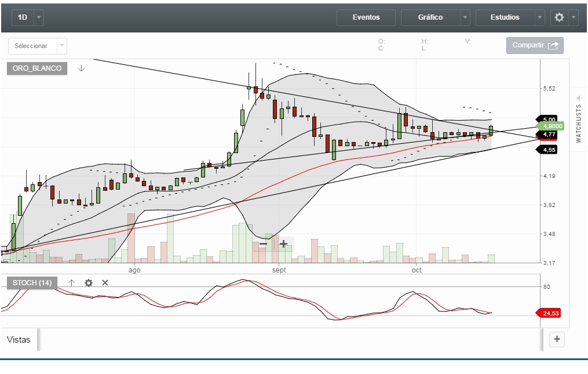Expand the dropdown arrow next to 1D

pos(39,17)
